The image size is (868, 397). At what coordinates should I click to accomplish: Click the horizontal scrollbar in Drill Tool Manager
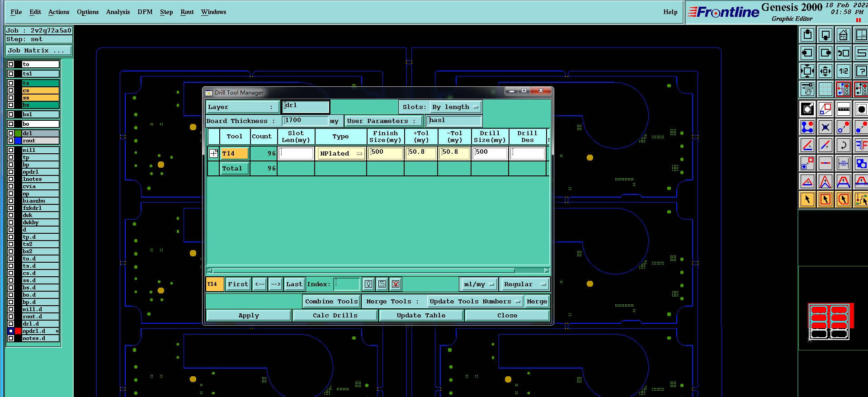click(378, 271)
